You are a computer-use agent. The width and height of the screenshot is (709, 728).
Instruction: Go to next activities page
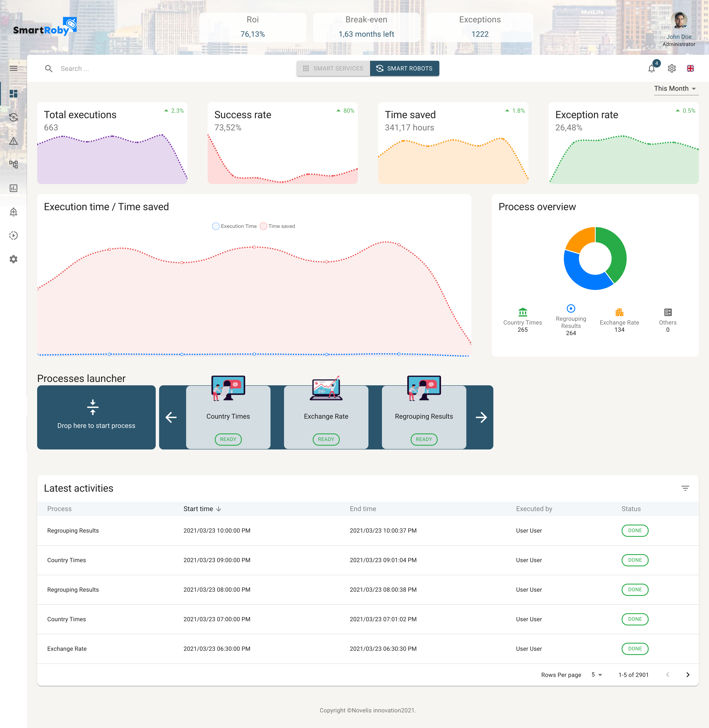coord(688,675)
